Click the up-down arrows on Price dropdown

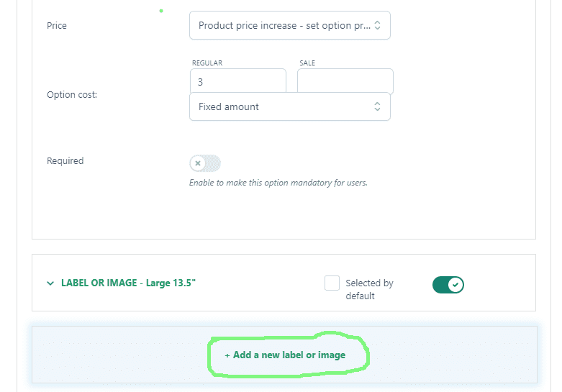(377, 25)
